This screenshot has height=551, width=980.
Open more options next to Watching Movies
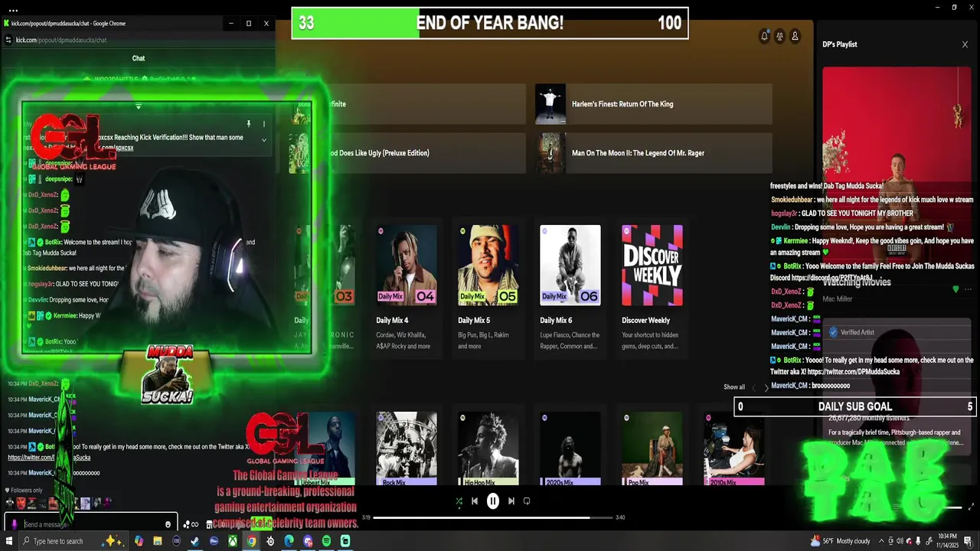click(x=968, y=289)
